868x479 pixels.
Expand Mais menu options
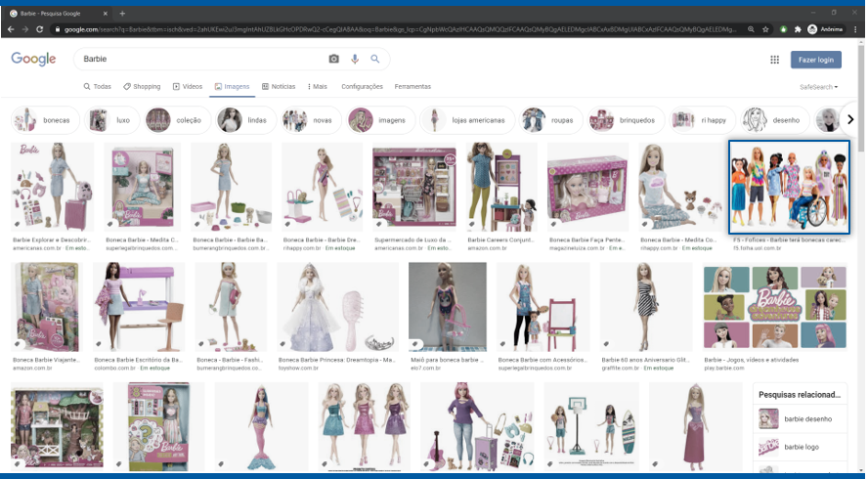[x=318, y=86]
